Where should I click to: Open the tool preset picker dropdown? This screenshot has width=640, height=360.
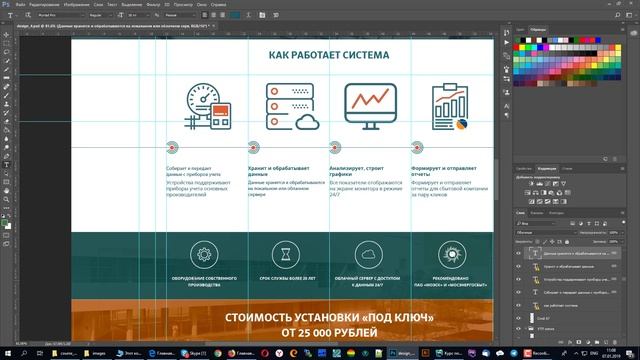(x=17, y=15)
